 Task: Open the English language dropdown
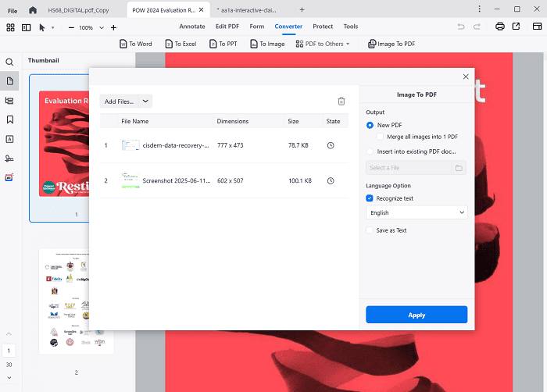pyautogui.click(x=417, y=212)
